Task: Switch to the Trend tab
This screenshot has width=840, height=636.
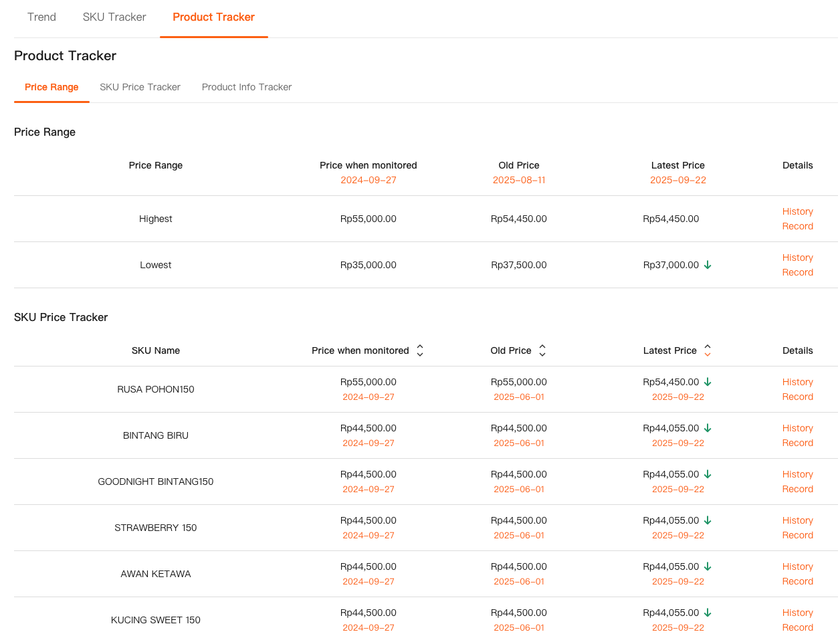Action: point(41,17)
